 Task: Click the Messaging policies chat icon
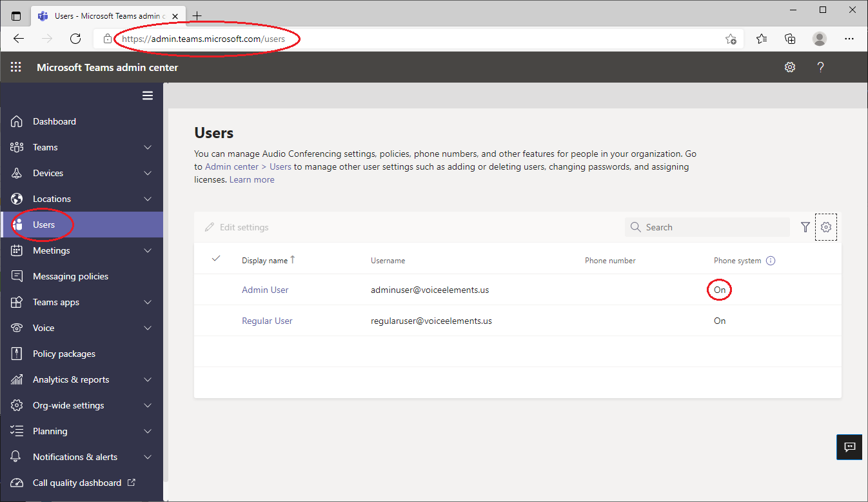17,276
